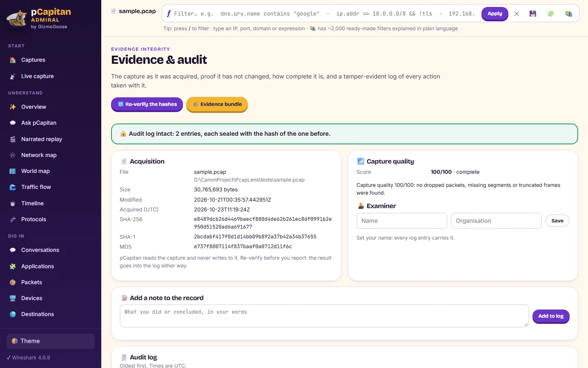Image resolution: width=588 pixels, height=368 pixels.
Task: Click the sample.pcap file icon at top
Action: tap(114, 11)
